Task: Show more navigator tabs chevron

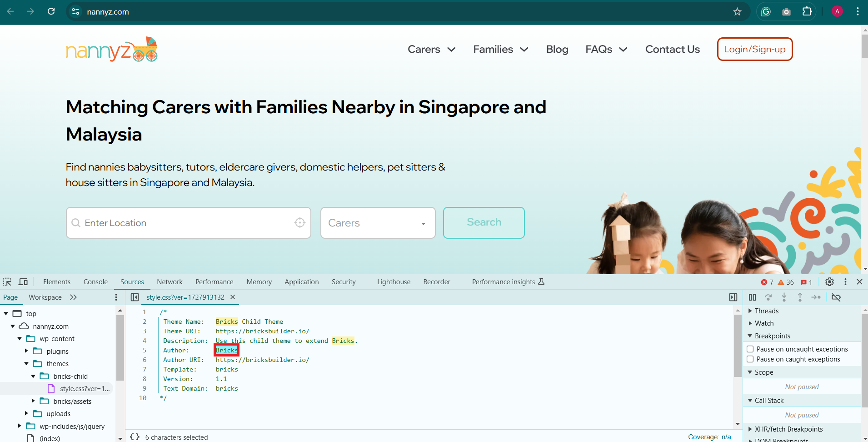Action: pyautogui.click(x=73, y=297)
